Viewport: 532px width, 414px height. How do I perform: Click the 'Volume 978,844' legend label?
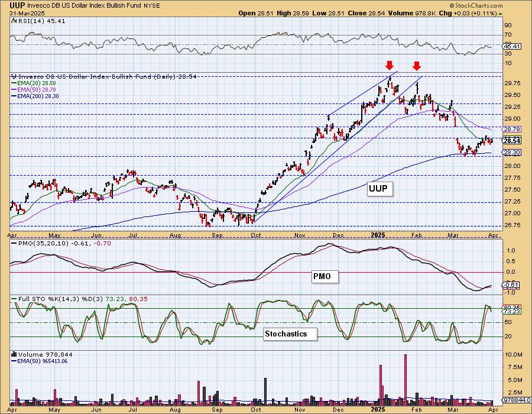pyautogui.click(x=45, y=354)
